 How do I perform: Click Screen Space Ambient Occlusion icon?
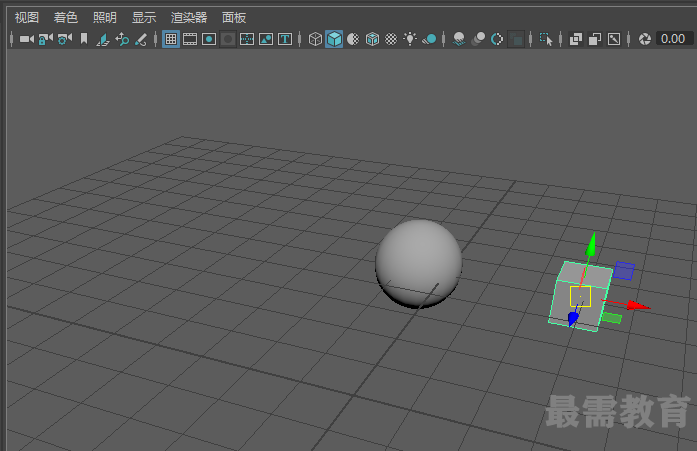click(459, 39)
